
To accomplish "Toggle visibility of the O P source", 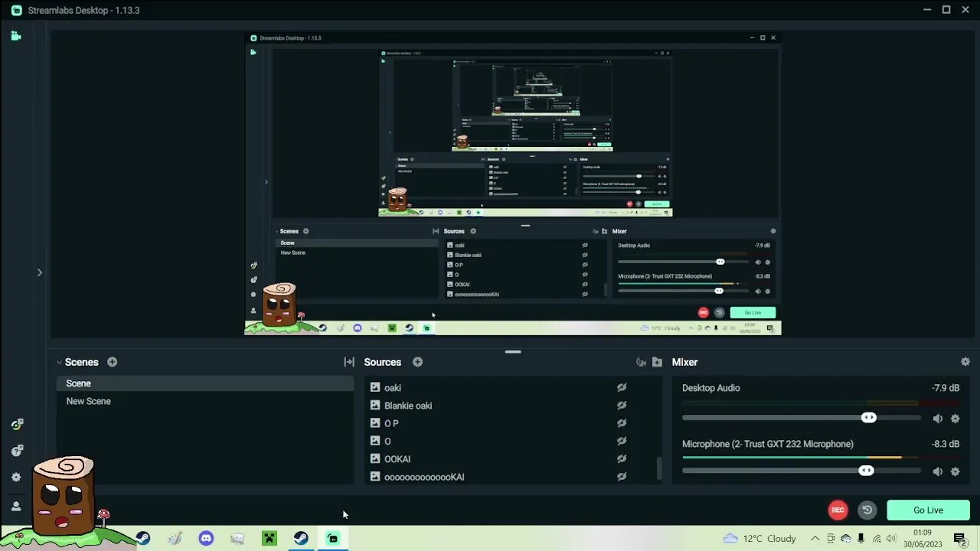I will [x=622, y=423].
